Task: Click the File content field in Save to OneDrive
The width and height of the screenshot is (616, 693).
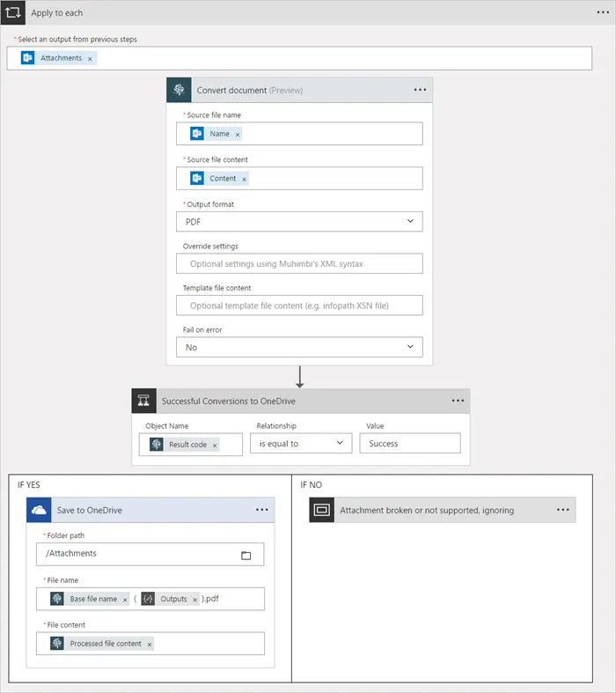Action: coord(150,643)
